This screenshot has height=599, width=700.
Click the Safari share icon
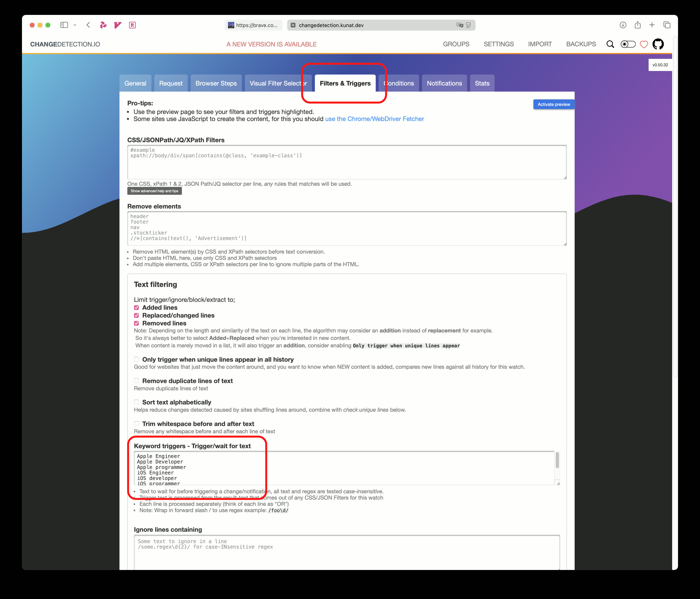637,25
